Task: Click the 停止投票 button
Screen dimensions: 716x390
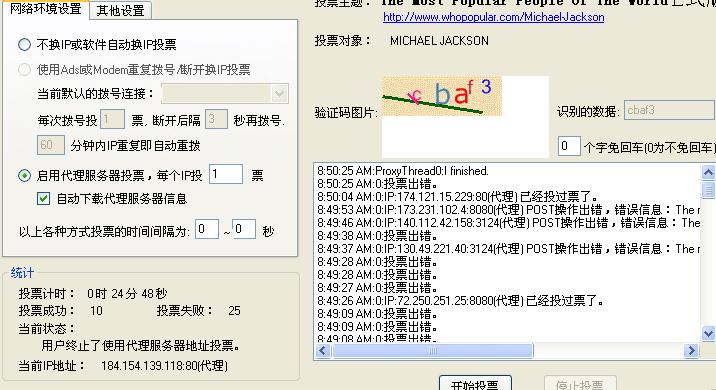Action: (x=580, y=384)
